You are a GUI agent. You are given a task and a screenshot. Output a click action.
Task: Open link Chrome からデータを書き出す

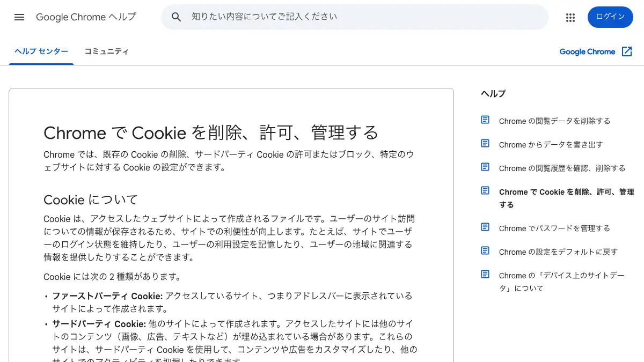(x=551, y=145)
